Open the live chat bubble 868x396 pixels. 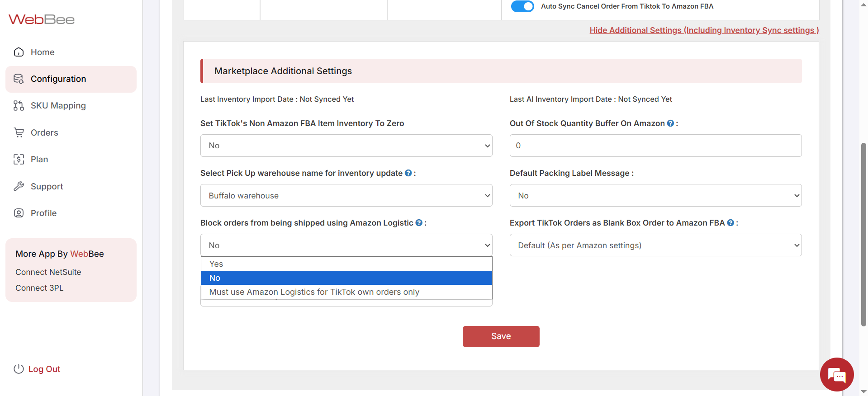pos(836,374)
